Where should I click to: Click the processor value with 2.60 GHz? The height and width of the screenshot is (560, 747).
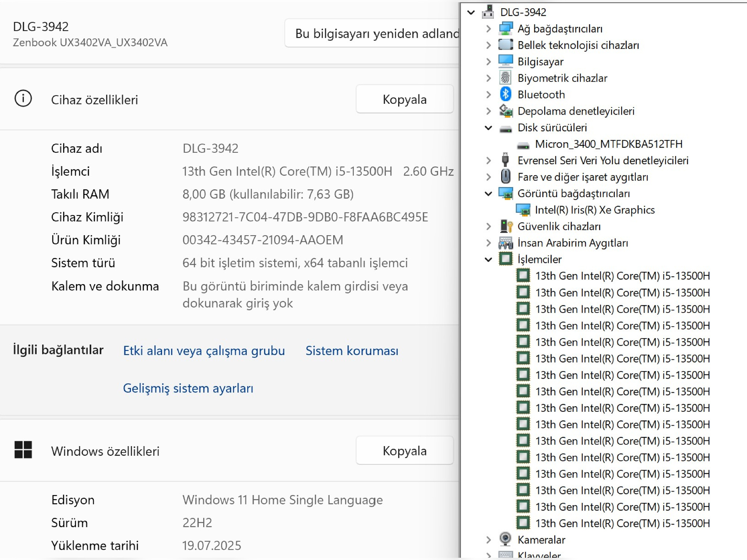pyautogui.click(x=318, y=171)
